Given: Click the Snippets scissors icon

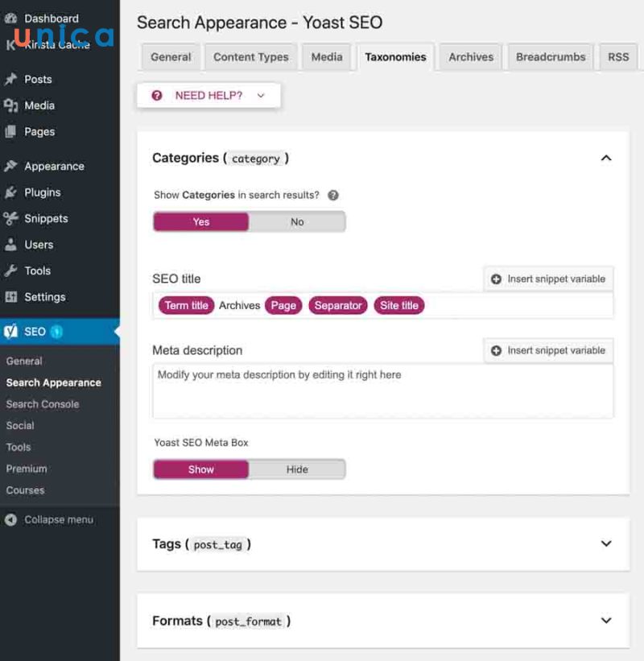Looking at the screenshot, I should pos(10,218).
